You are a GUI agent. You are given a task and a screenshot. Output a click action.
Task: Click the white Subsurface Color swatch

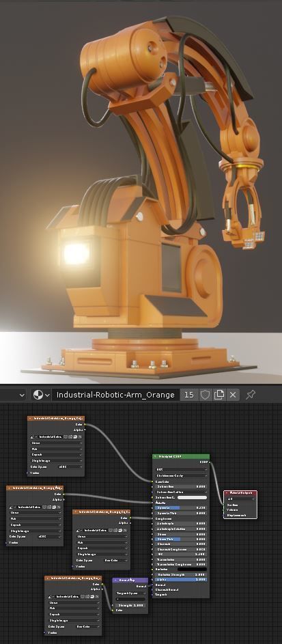[x=192, y=497]
